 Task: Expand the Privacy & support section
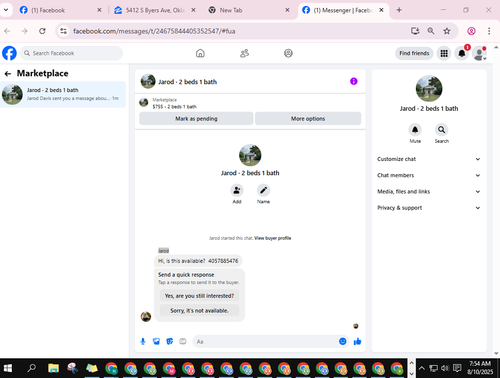[429, 208]
